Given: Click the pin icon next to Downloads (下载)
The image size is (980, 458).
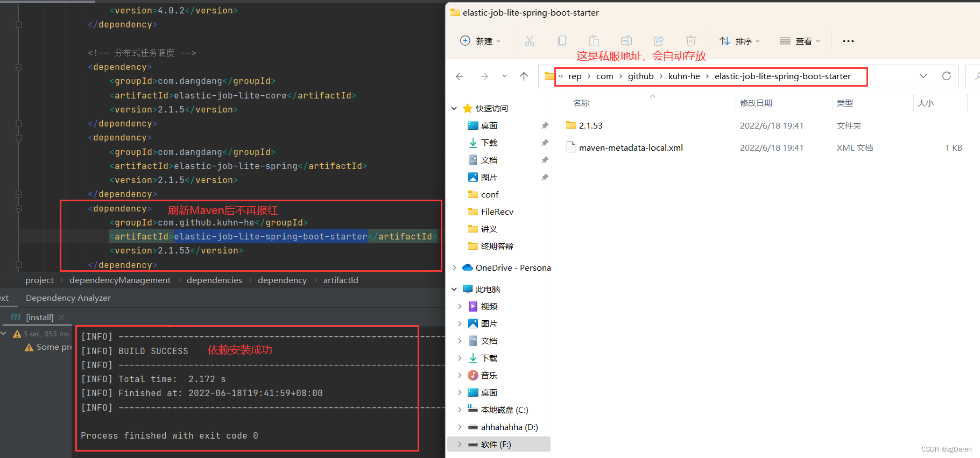Looking at the screenshot, I should (545, 143).
